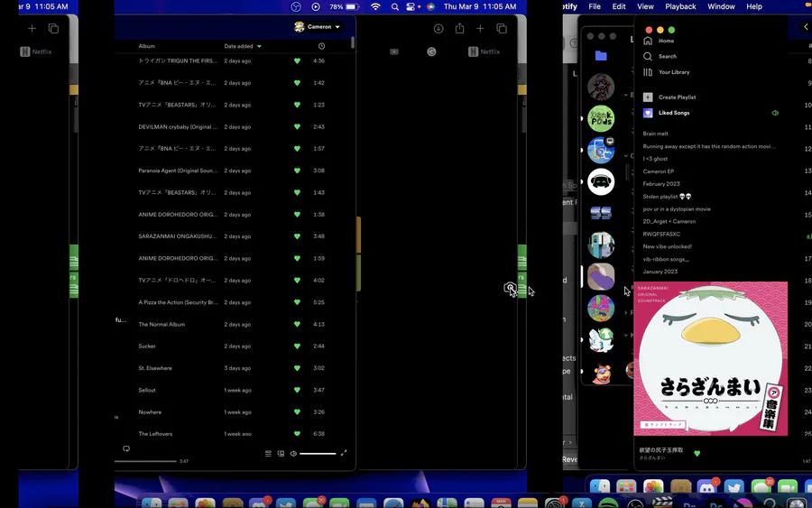Sort by Date added column arrow

(x=260, y=46)
